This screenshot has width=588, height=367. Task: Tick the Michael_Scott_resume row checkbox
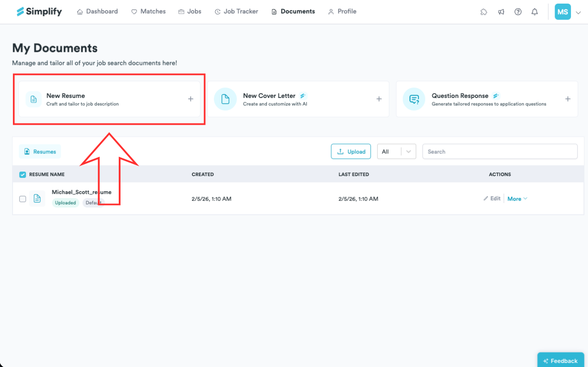tap(23, 199)
